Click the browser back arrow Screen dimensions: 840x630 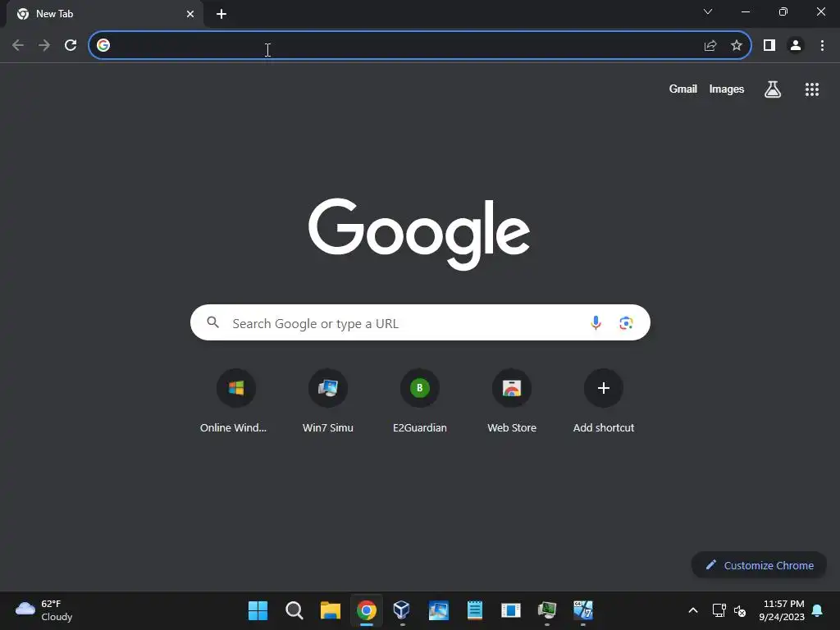pyautogui.click(x=18, y=46)
